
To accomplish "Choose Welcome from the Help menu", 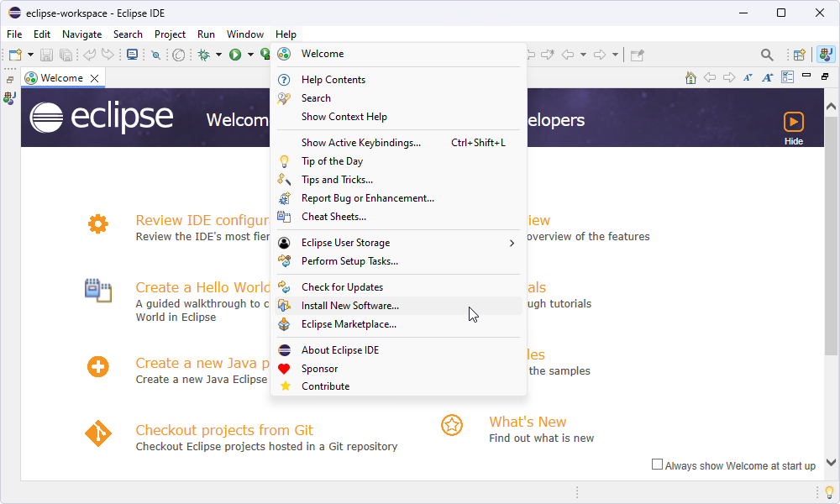I will pyautogui.click(x=398, y=54).
